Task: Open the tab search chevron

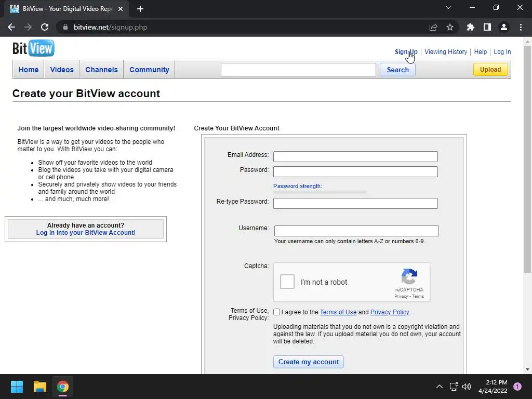Action: coord(448,7)
